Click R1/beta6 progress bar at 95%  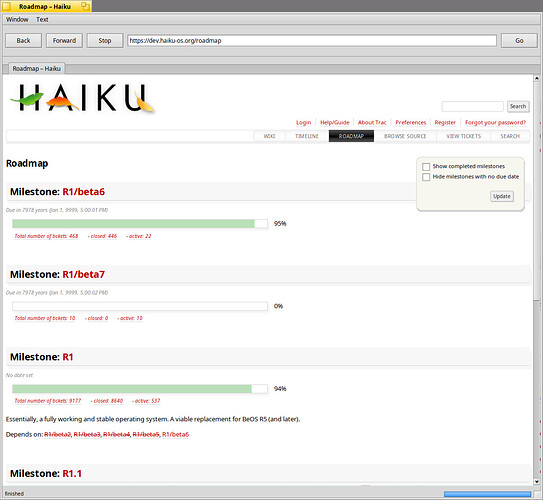click(x=140, y=224)
